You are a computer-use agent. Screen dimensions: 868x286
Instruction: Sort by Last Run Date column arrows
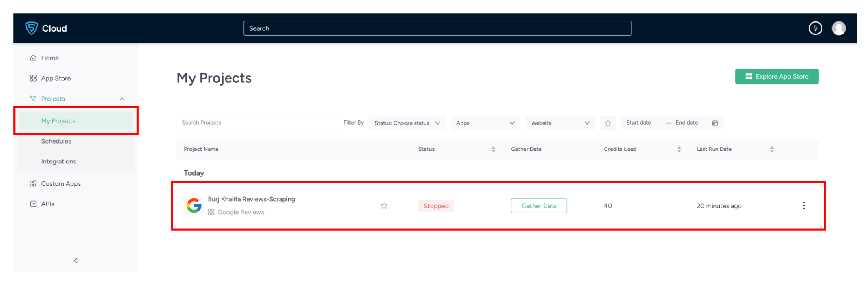pos(772,149)
